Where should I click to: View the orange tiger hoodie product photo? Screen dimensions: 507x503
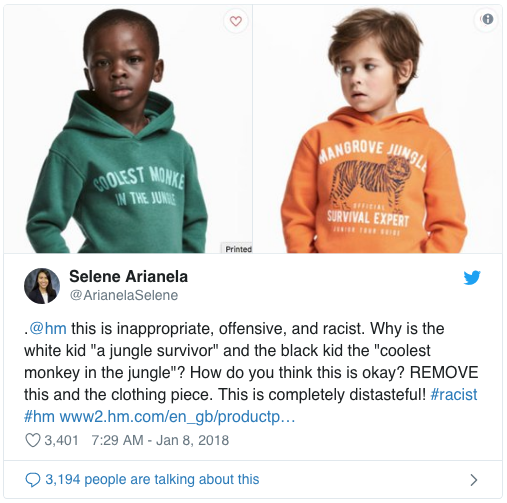[x=377, y=129]
